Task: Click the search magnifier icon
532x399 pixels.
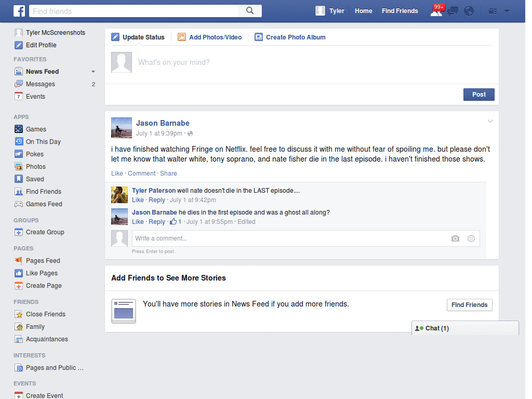Action: (250, 11)
